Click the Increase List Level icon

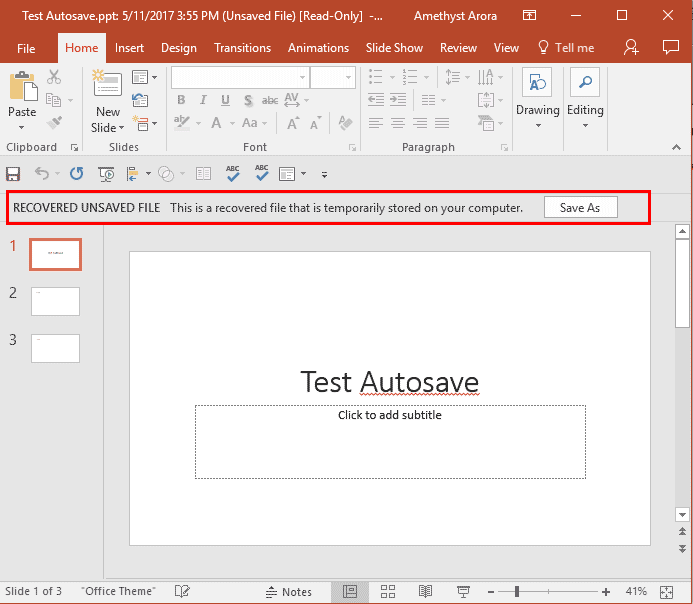click(x=398, y=100)
